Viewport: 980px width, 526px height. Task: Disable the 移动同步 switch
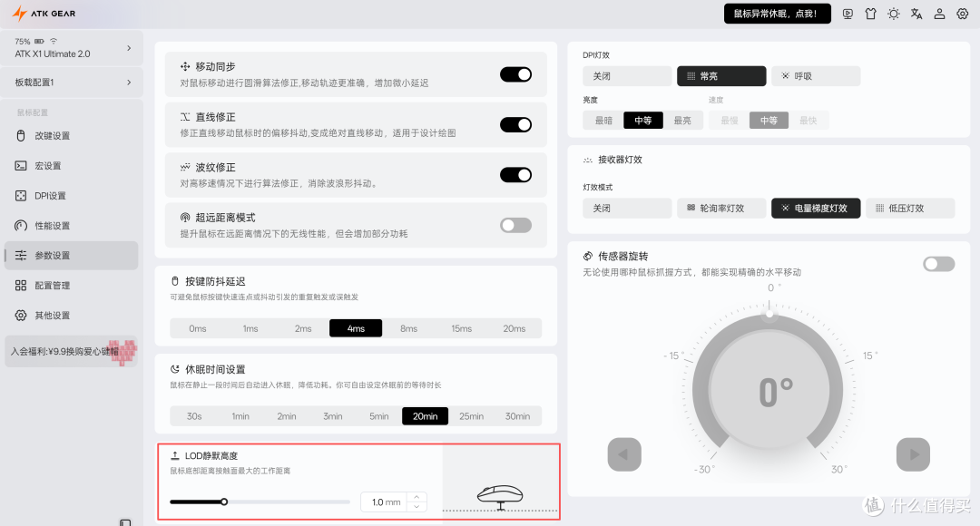point(515,74)
